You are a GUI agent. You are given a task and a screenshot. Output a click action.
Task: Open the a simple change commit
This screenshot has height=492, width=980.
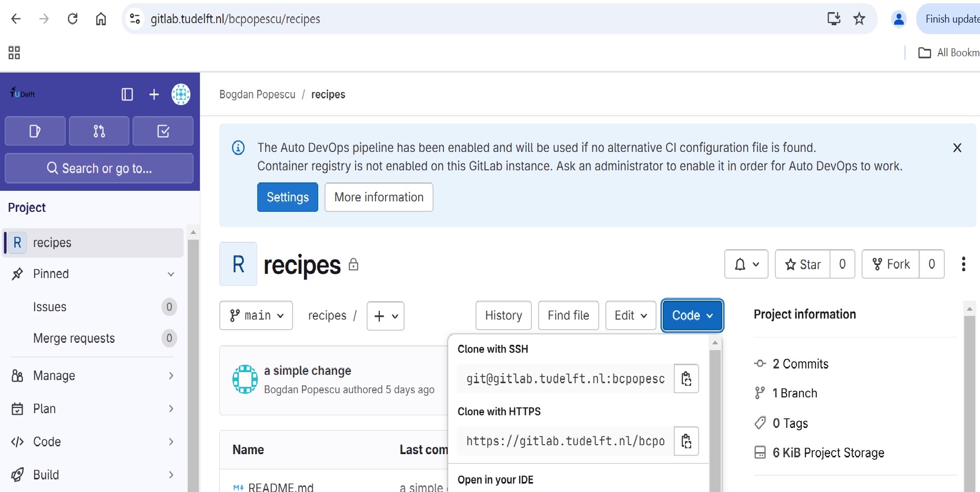coord(307,371)
